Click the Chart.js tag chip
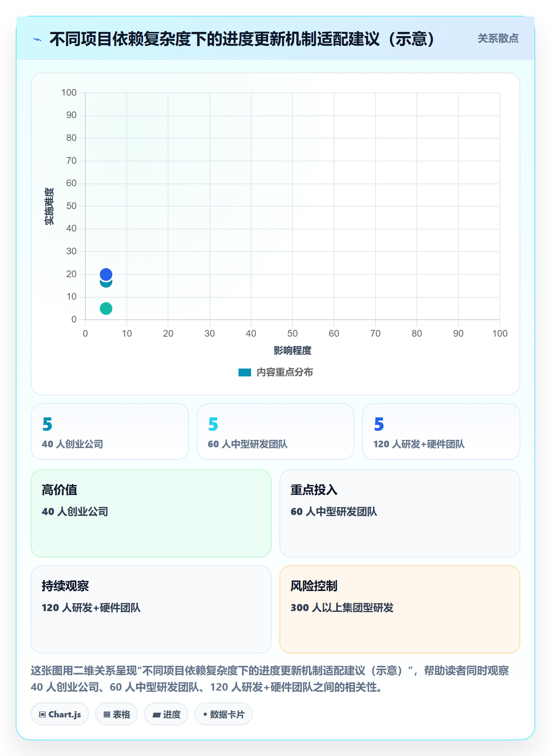The width and height of the screenshot is (551, 756). 60,714
